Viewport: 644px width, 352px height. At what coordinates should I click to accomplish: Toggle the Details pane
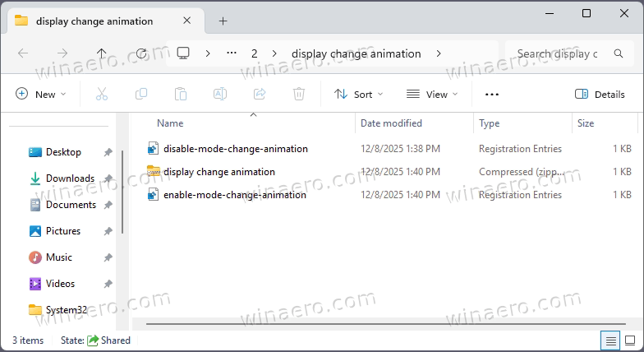pos(600,94)
